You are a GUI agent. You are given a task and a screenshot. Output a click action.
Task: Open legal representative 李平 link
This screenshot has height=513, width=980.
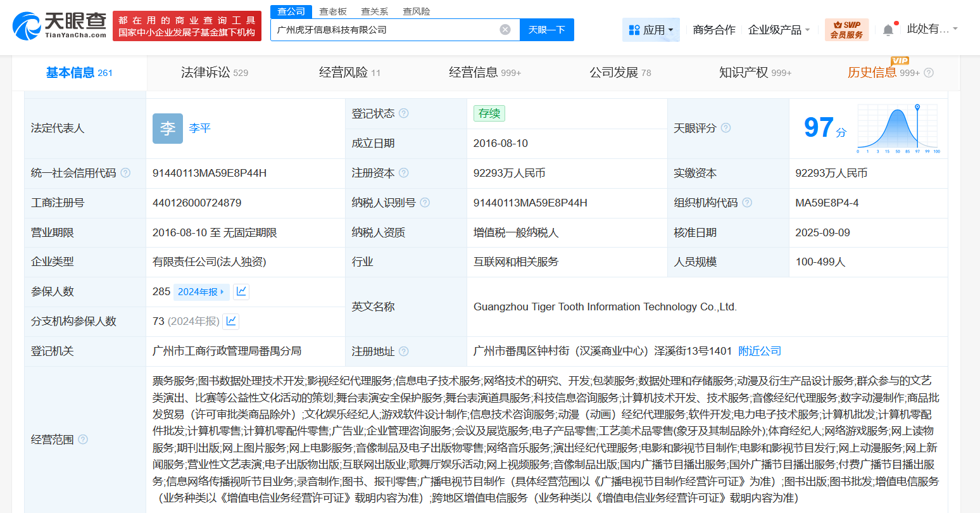199,128
